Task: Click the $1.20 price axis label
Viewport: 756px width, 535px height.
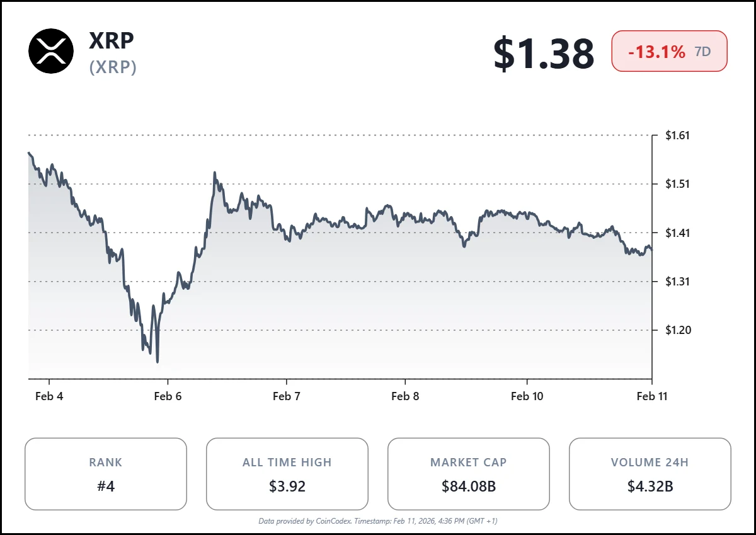Action: (678, 330)
